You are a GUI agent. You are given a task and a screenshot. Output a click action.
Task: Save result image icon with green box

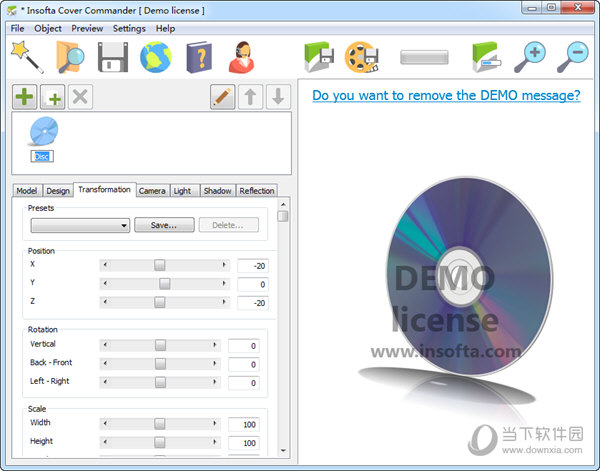click(x=319, y=57)
